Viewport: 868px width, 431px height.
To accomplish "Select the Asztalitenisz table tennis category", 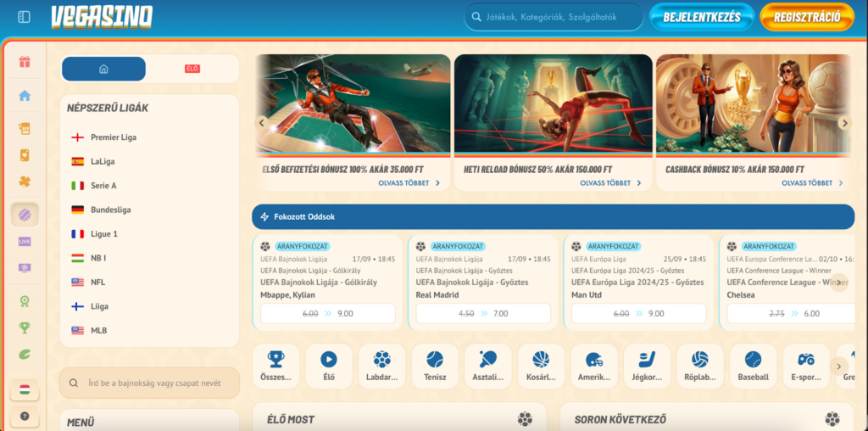I will pyautogui.click(x=488, y=367).
